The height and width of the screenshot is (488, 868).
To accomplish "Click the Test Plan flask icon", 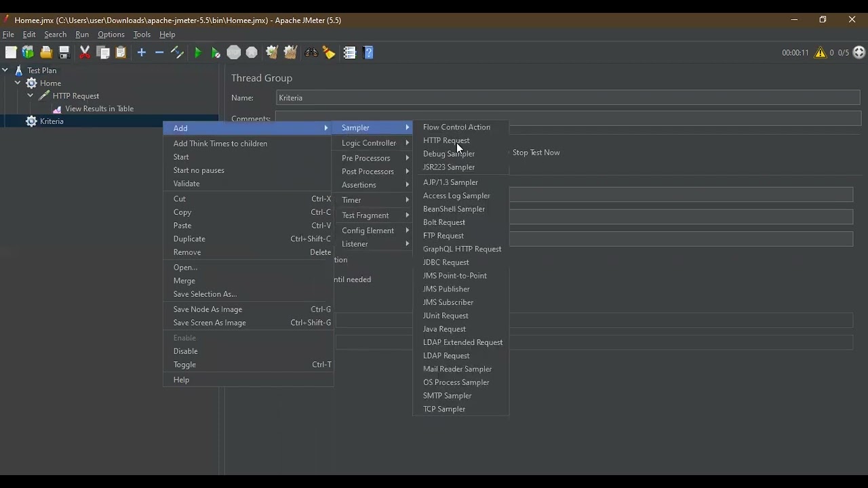I will [19, 70].
